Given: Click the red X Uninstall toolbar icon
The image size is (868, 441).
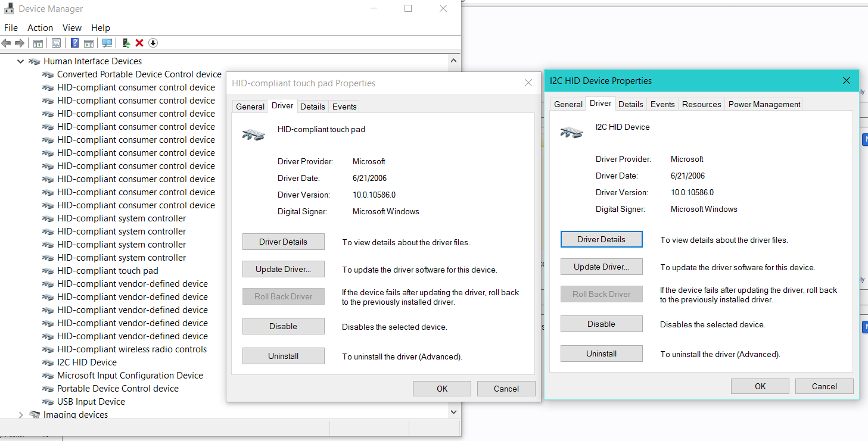Looking at the screenshot, I should (139, 43).
